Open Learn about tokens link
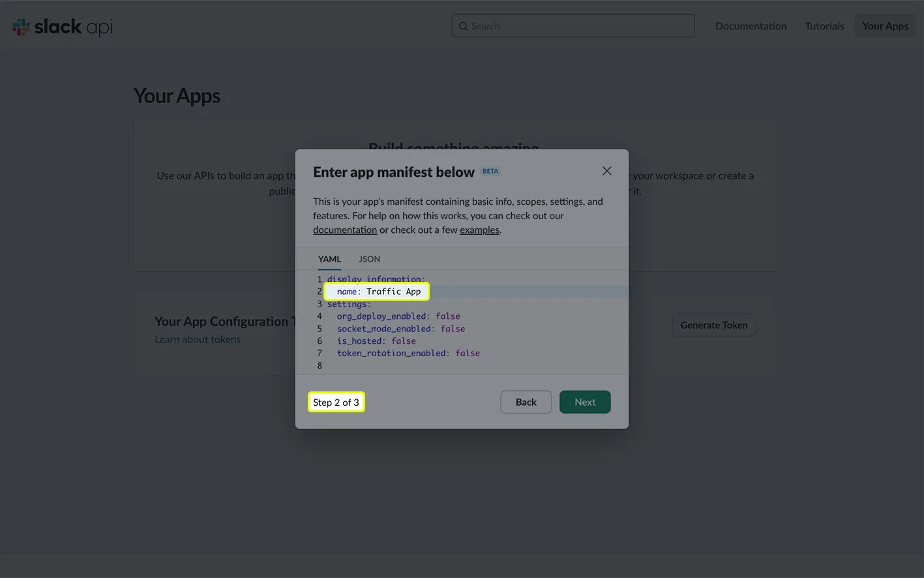Screen dimensions: 924x578 198,339
